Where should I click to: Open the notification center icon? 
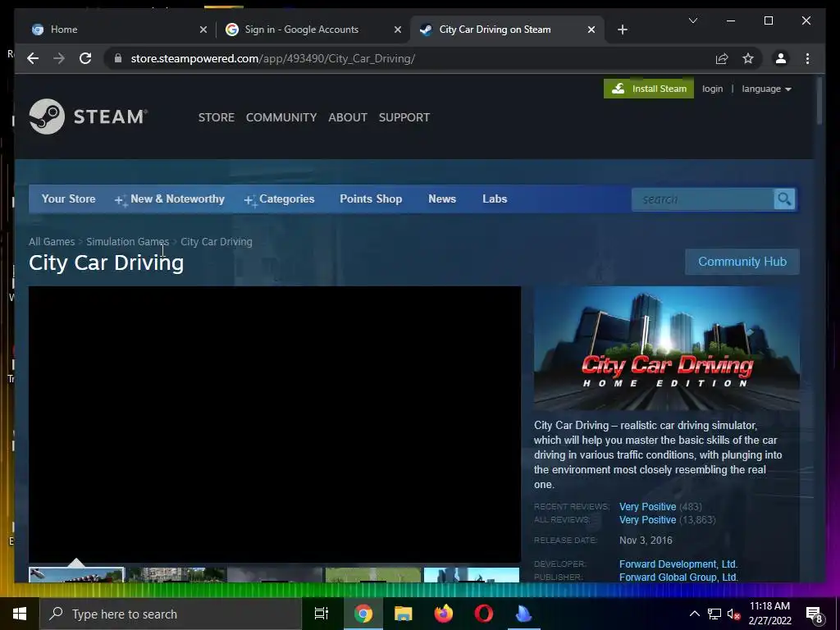[814, 614]
